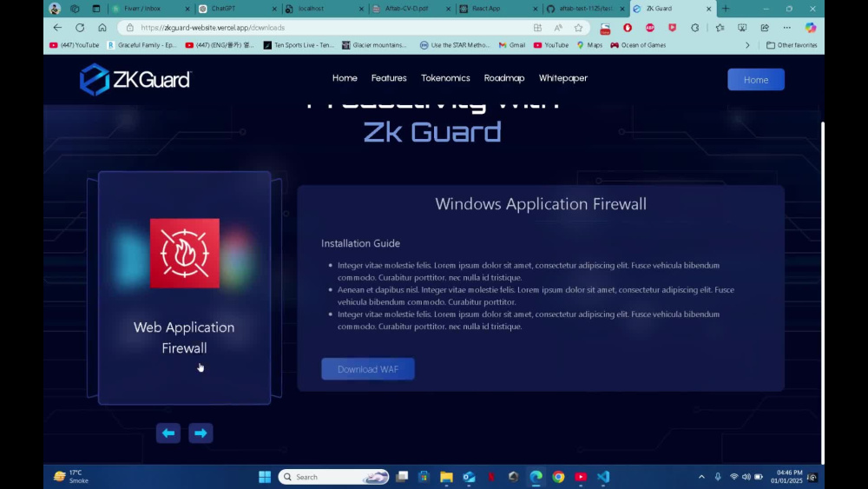Open Tokenomics navigation link
The image size is (868, 489).
445,78
